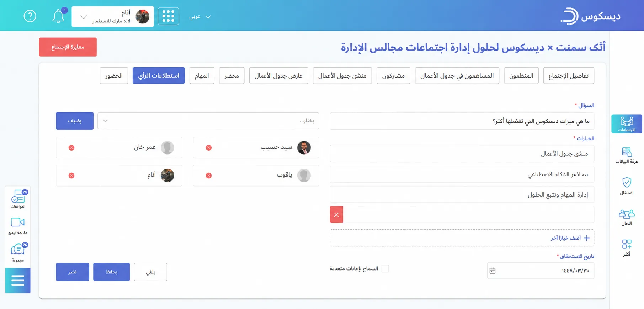Click the user profile avatar in header

(x=143, y=16)
